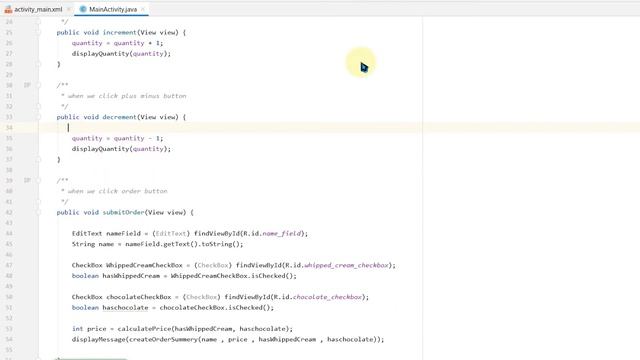Image resolution: width=640 pixels, height=360 pixels.
Task: Click displayQuantity call in decrement method
Action: 121,149
